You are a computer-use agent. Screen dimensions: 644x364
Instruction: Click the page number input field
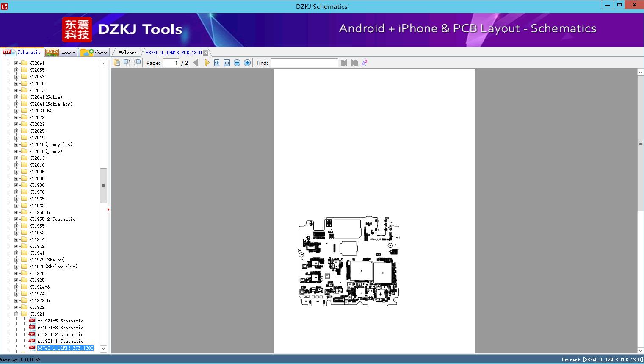coord(171,63)
